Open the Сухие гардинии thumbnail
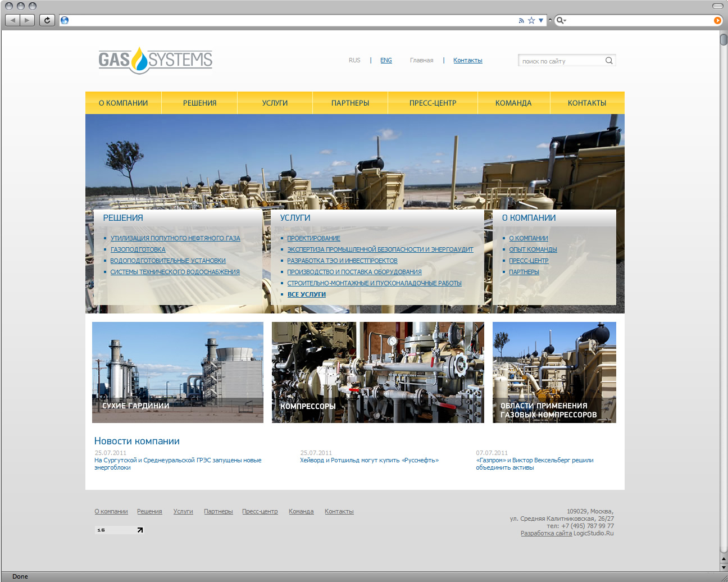This screenshot has height=582, width=728. (x=178, y=372)
